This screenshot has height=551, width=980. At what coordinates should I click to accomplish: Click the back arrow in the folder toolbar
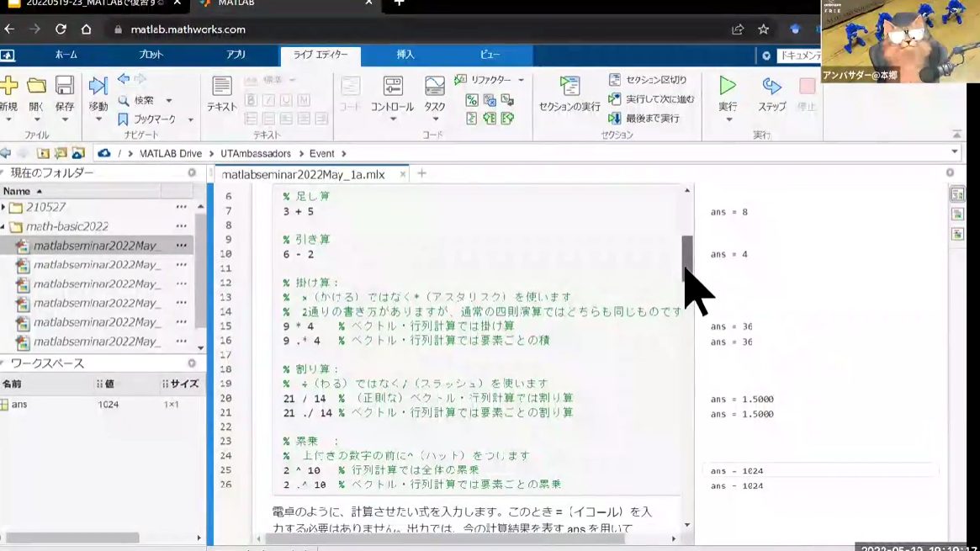point(6,153)
